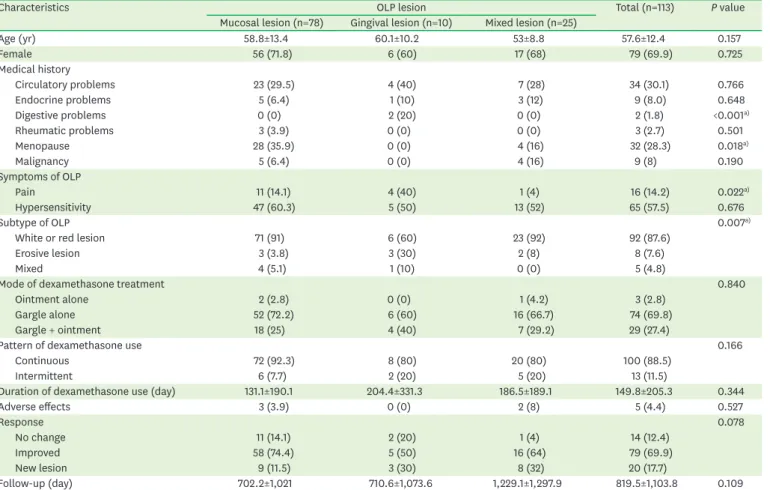Screen dimensions: 770x490
Task: Select the total cell '79 (69.9)' in Female row
Action: (x=651, y=54)
